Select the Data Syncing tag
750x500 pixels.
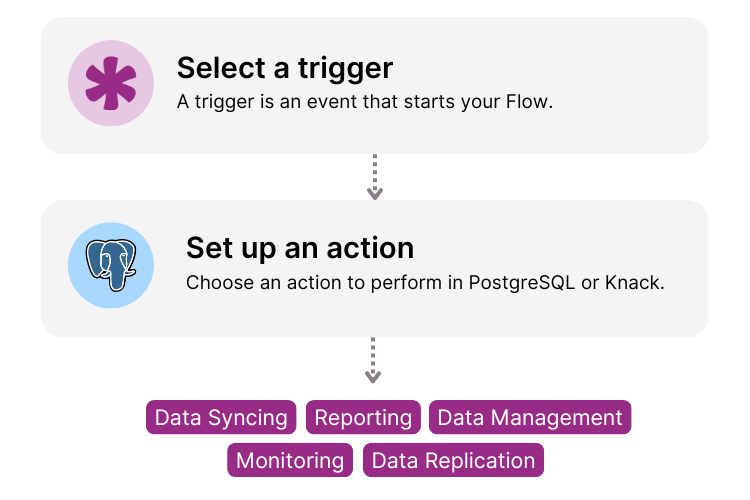221,417
